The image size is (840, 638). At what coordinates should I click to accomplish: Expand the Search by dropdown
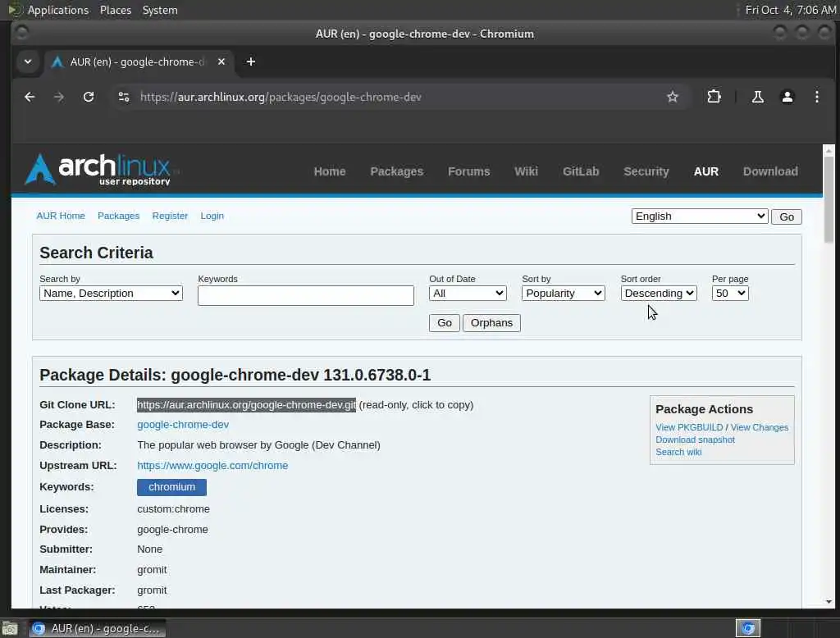pos(111,293)
